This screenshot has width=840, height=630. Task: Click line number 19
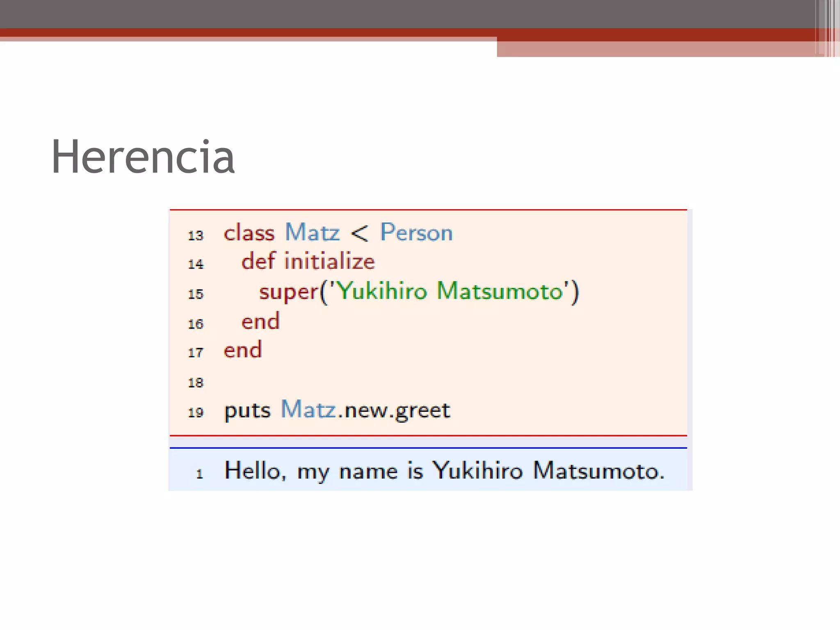coord(196,412)
